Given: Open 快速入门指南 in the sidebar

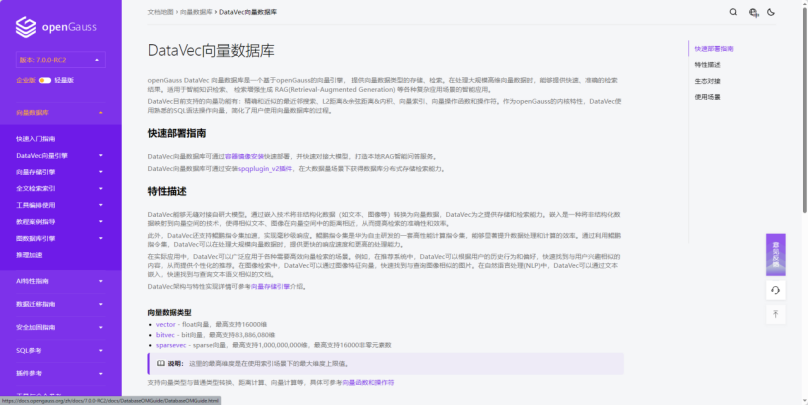Looking at the screenshot, I should click(x=36, y=139).
